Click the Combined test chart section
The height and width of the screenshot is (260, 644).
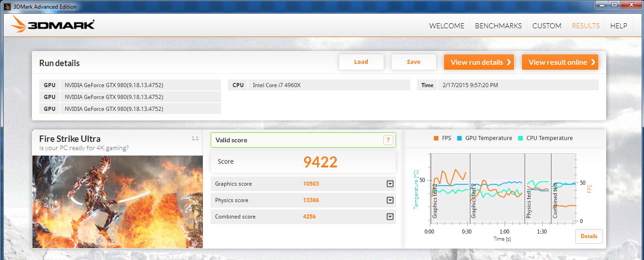pyautogui.click(x=563, y=189)
